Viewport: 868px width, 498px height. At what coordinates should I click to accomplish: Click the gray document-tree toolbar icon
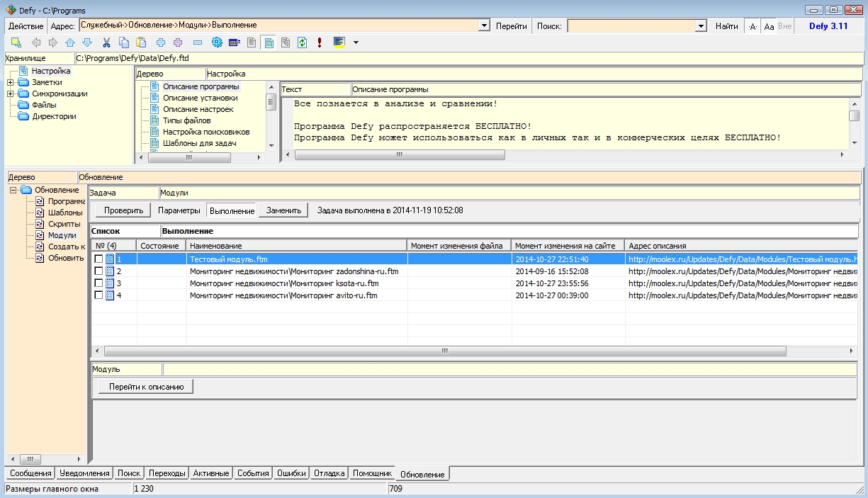[x=286, y=43]
